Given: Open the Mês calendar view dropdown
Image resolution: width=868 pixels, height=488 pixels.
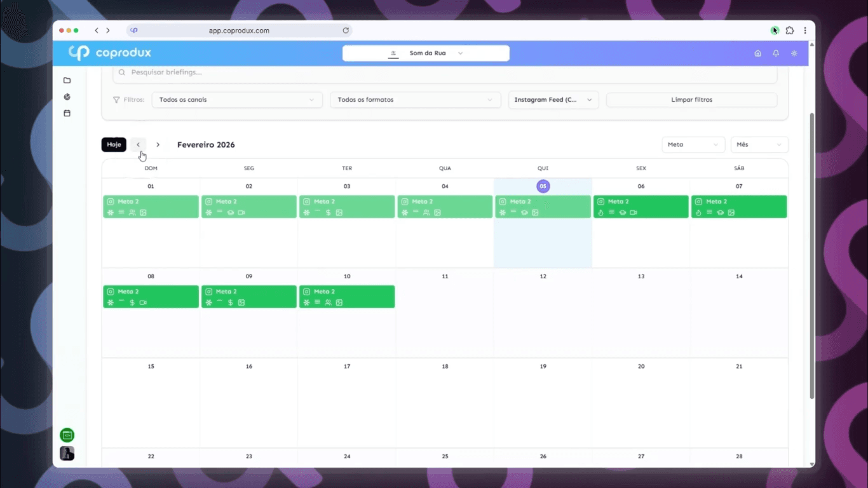Looking at the screenshot, I should pyautogui.click(x=759, y=145).
